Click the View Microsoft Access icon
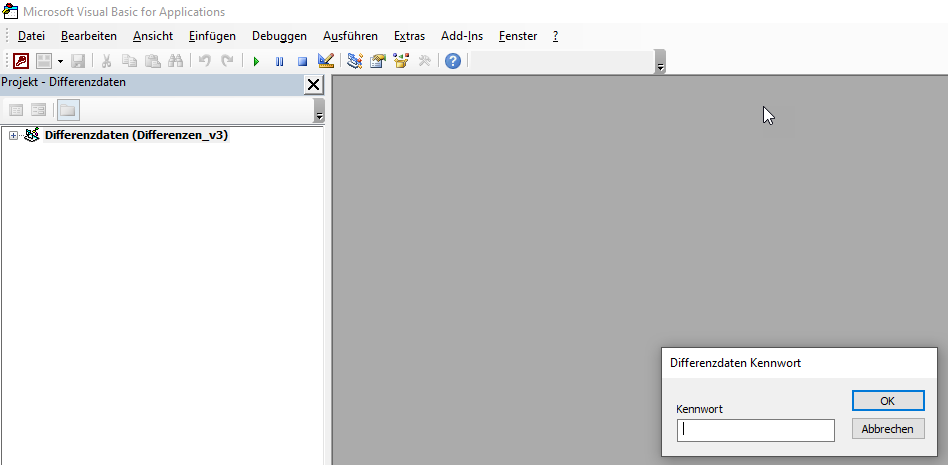This screenshot has height=465, width=948. [x=21, y=61]
